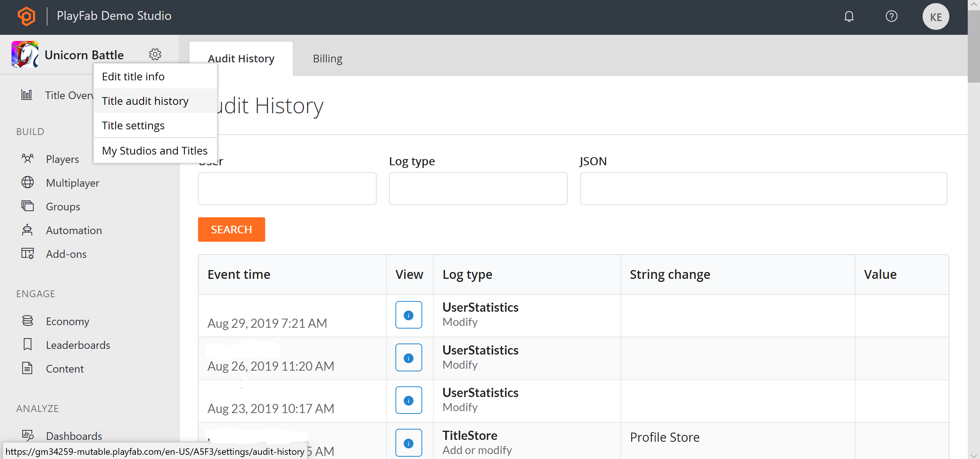Select the Audit History tab

[x=241, y=58]
